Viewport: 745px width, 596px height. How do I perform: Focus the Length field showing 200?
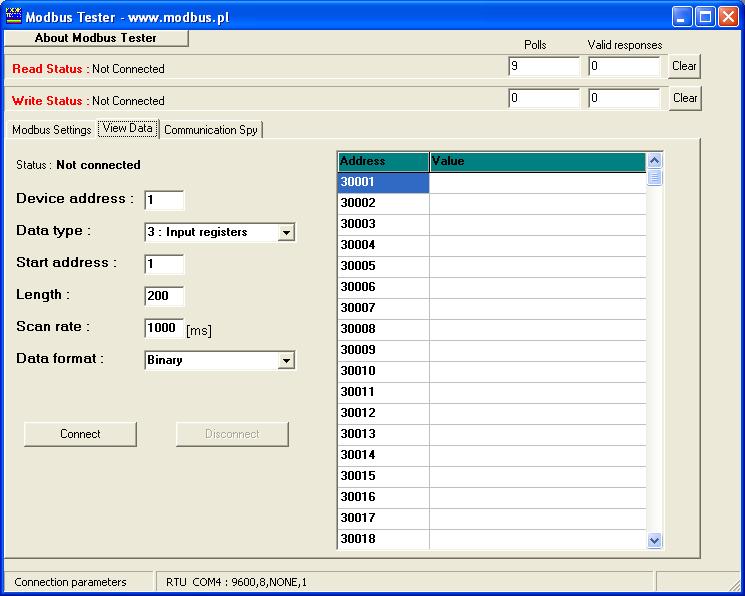click(164, 296)
